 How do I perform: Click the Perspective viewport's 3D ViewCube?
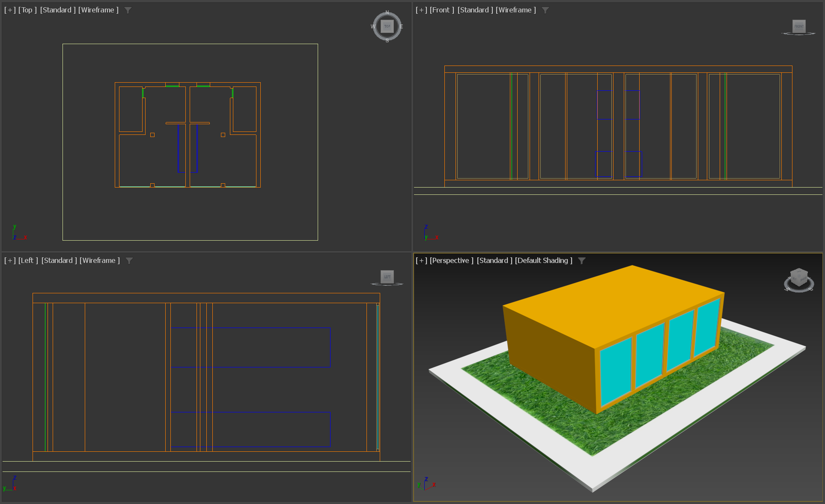[799, 278]
